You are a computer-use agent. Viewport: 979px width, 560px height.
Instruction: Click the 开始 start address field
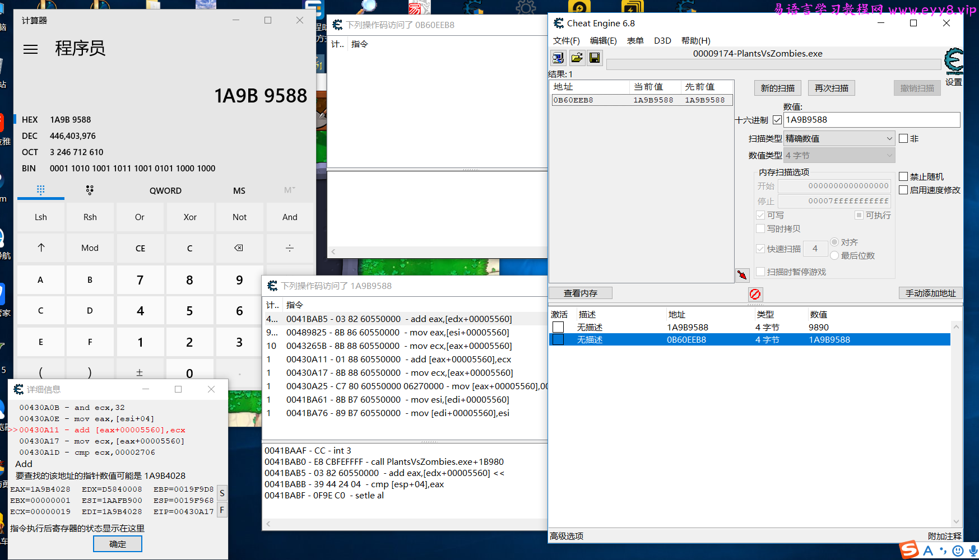coord(834,186)
